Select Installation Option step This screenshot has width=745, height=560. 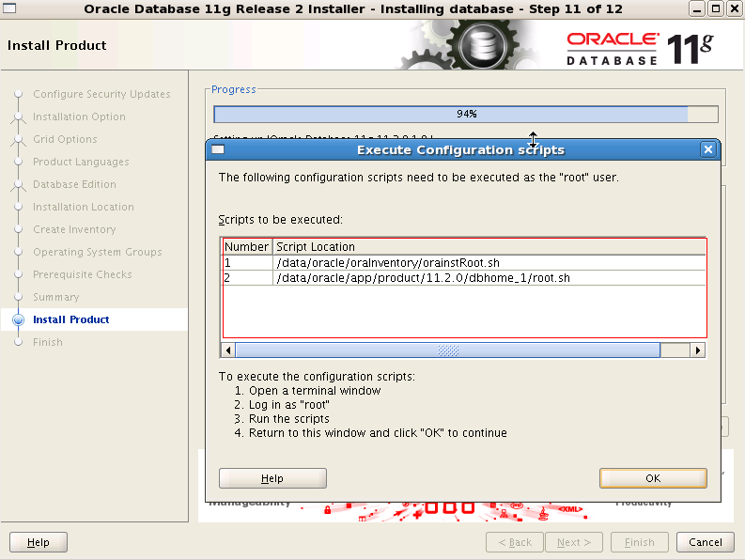tap(79, 117)
